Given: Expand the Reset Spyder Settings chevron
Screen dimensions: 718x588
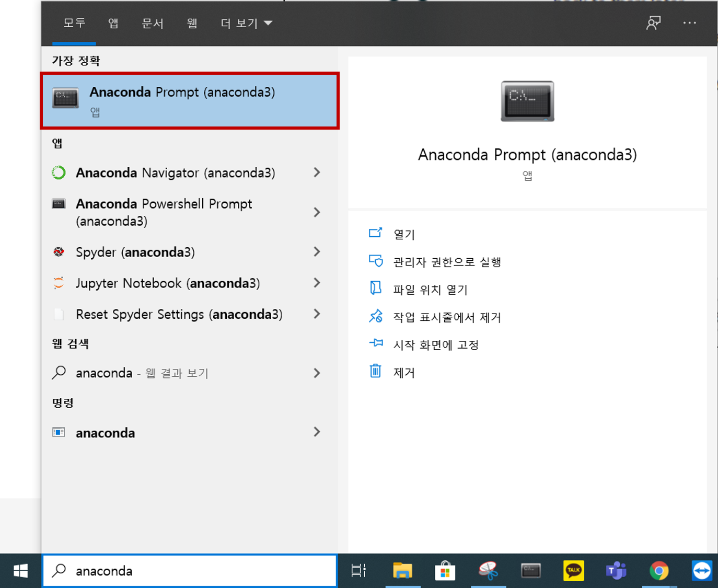Looking at the screenshot, I should (317, 314).
